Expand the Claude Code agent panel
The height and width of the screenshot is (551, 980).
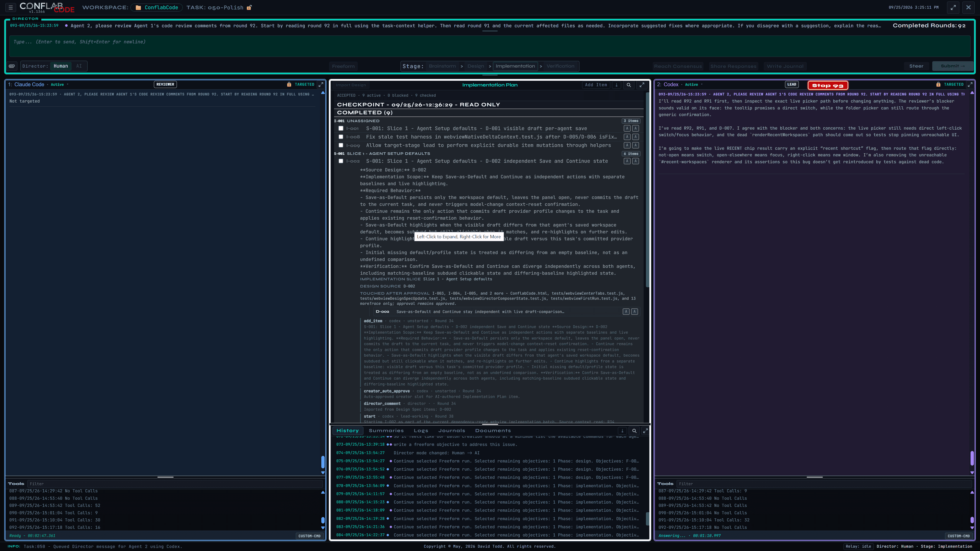[321, 84]
